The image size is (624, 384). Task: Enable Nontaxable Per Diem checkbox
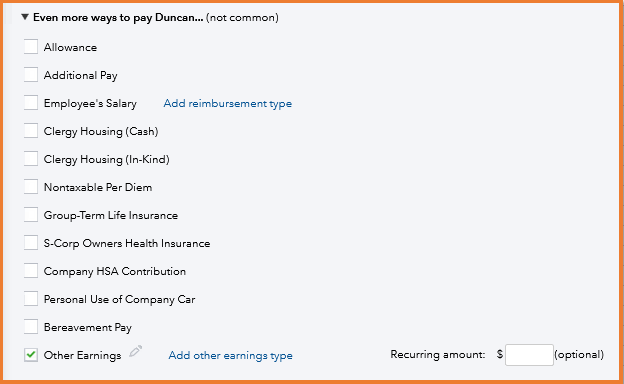click(x=31, y=186)
